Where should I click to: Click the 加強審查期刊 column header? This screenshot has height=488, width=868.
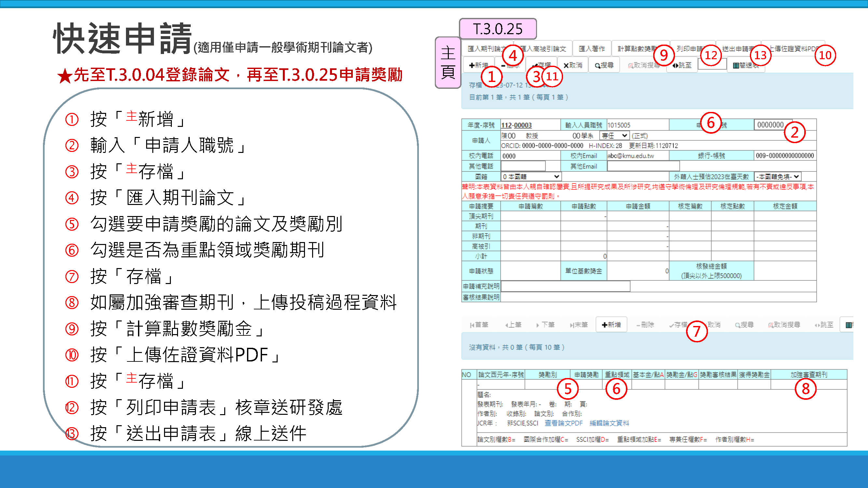(x=809, y=374)
